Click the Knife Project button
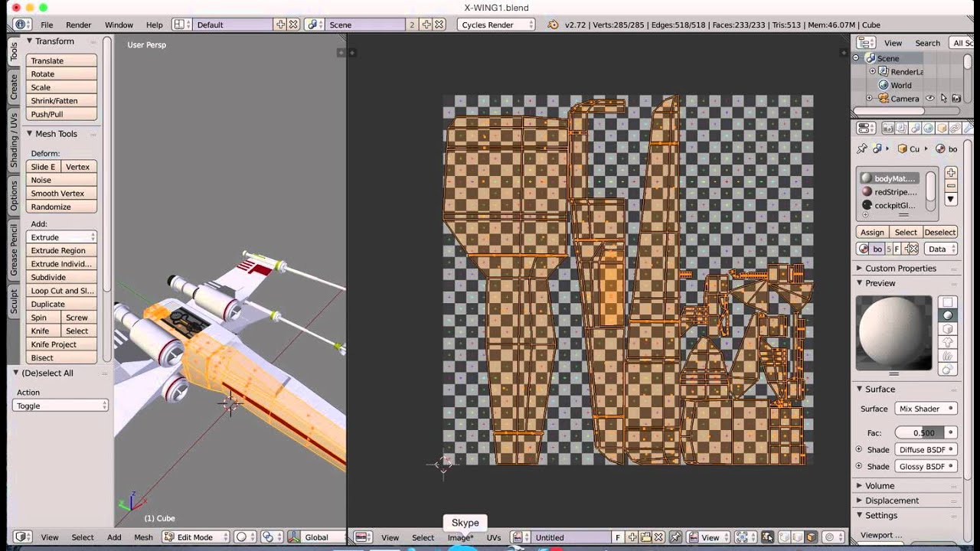 [61, 344]
